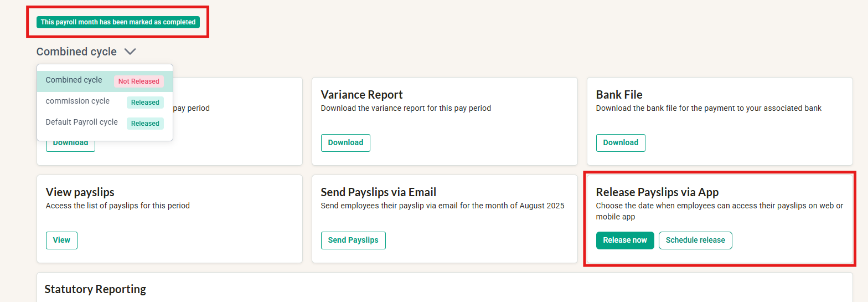Click the Not Released status badge
This screenshot has width=868, height=302.
(138, 81)
